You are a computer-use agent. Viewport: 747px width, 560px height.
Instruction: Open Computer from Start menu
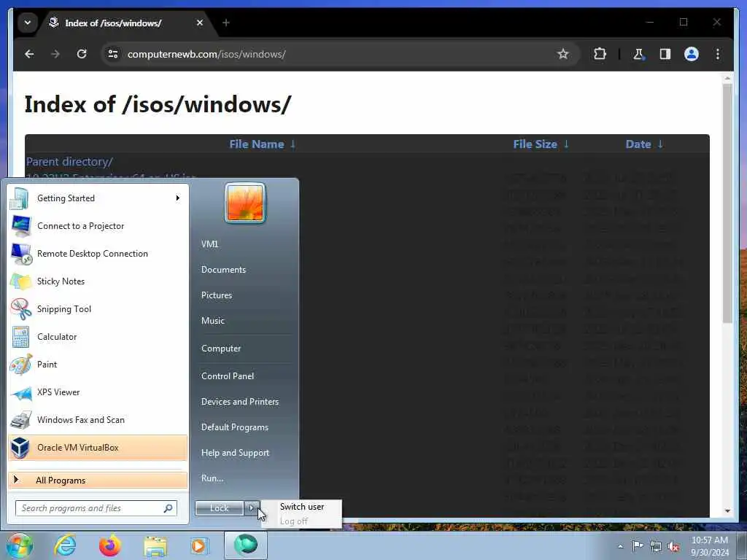221,349
